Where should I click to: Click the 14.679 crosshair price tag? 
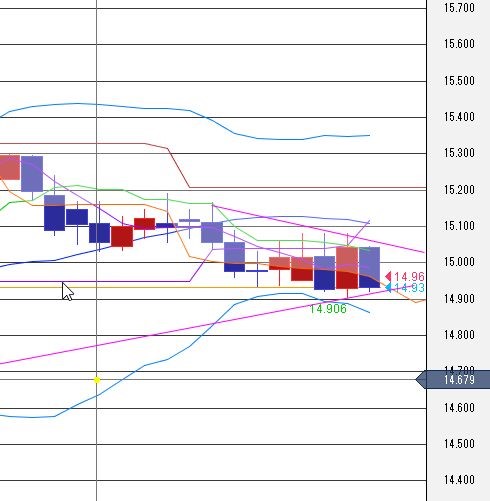453,379
